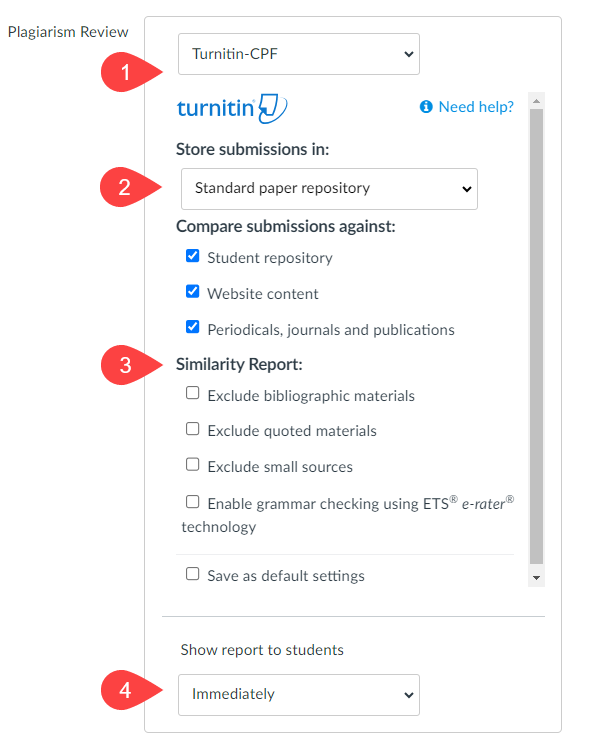The height and width of the screenshot is (741, 590).
Task: Click the Website content label text
Action: [x=263, y=294]
